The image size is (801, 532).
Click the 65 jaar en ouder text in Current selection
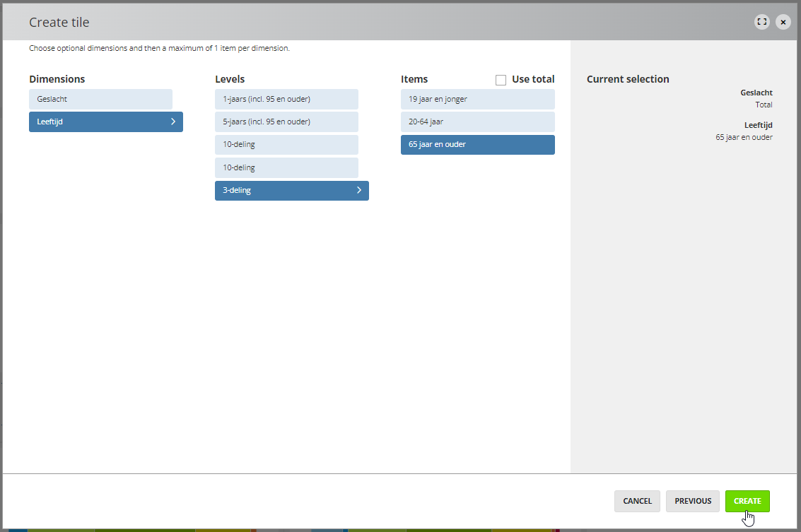pos(744,137)
